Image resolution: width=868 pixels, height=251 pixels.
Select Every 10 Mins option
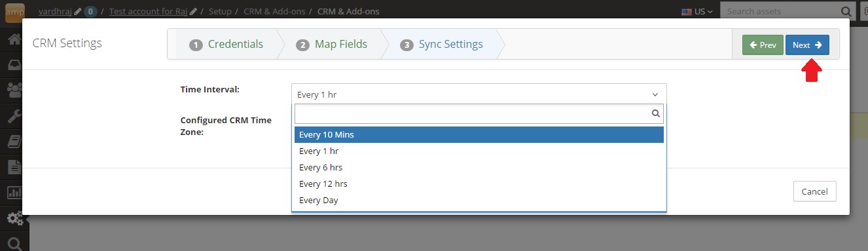tap(479, 134)
